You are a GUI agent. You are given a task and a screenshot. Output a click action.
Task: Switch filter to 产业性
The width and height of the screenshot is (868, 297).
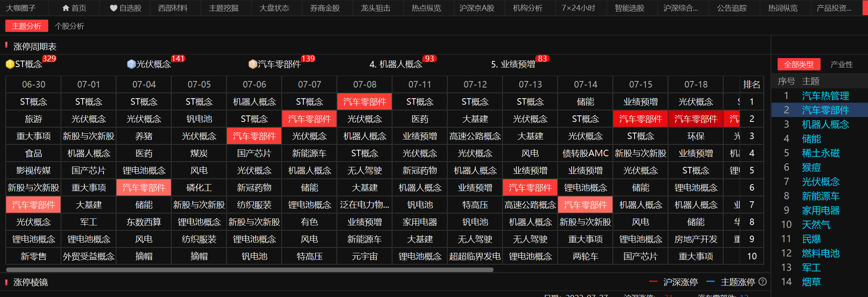click(841, 65)
